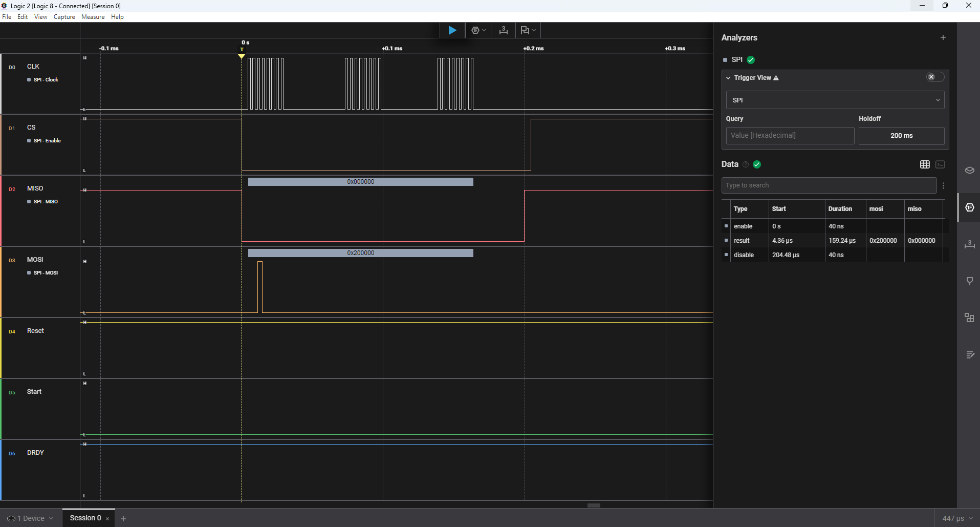Viewport: 980px width, 527px height.
Task: Select the 'disable' row in data table
Action: click(835, 255)
